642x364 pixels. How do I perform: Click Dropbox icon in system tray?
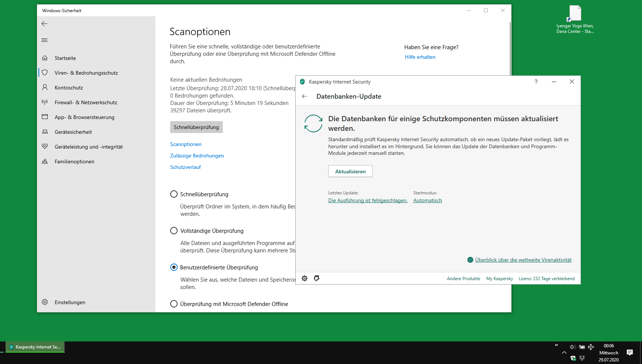pos(582,358)
